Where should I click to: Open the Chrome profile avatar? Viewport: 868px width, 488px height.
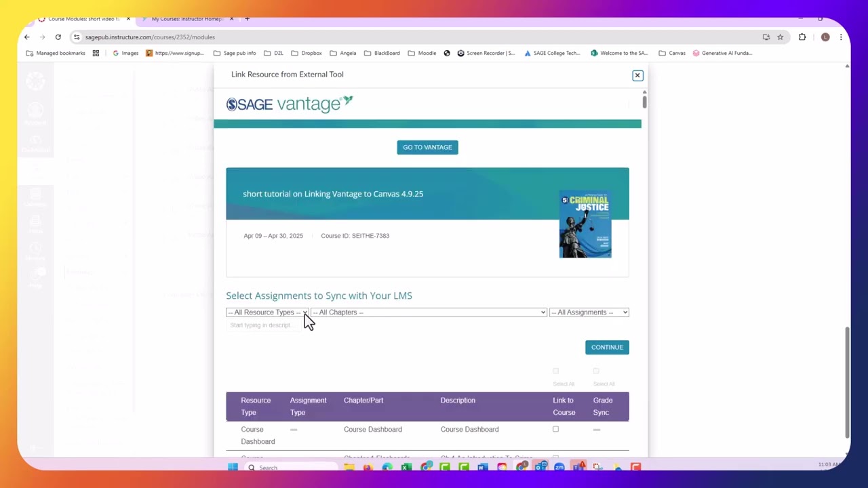(825, 37)
